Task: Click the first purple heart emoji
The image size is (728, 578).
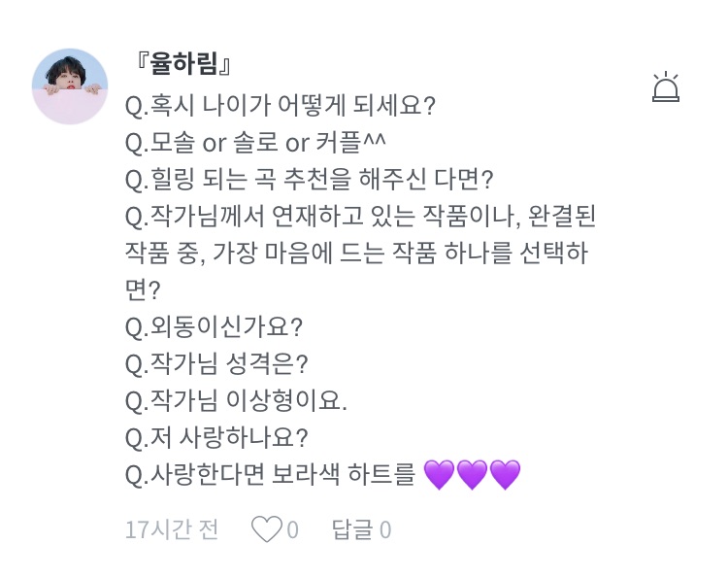Action: tap(441, 475)
